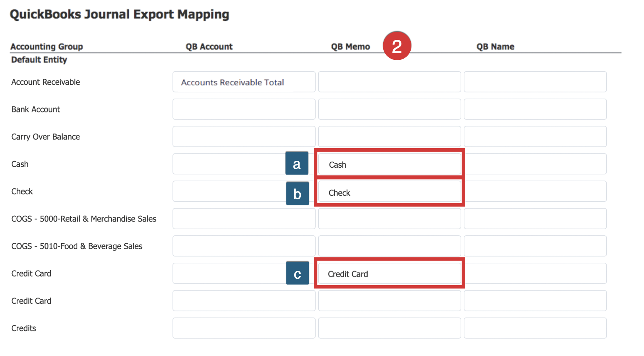644x356 pixels.
Task: Click the empty QB Account field for Bank Account
Action: pyautogui.click(x=244, y=109)
